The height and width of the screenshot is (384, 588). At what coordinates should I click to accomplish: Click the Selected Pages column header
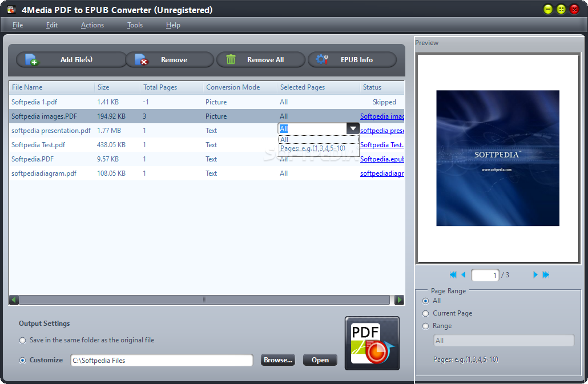(x=319, y=87)
